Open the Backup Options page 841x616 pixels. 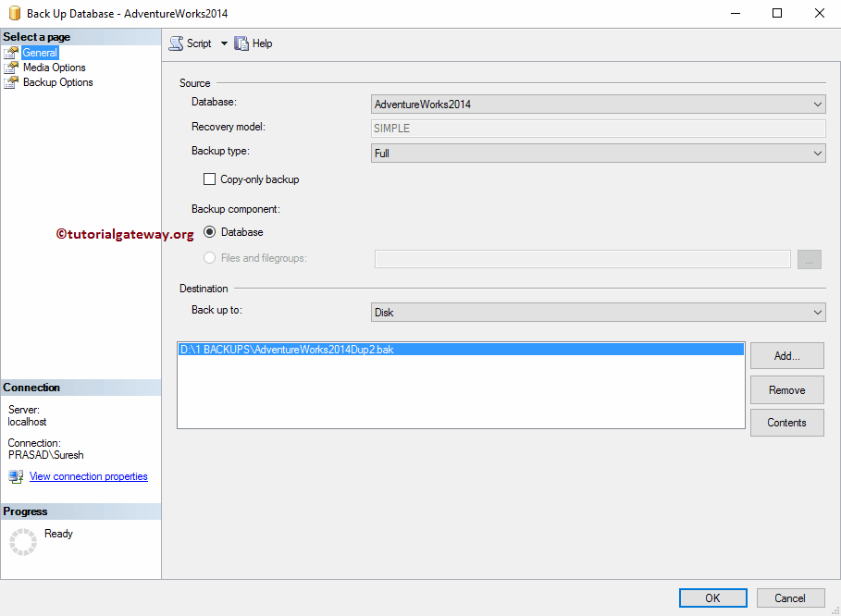coord(58,82)
